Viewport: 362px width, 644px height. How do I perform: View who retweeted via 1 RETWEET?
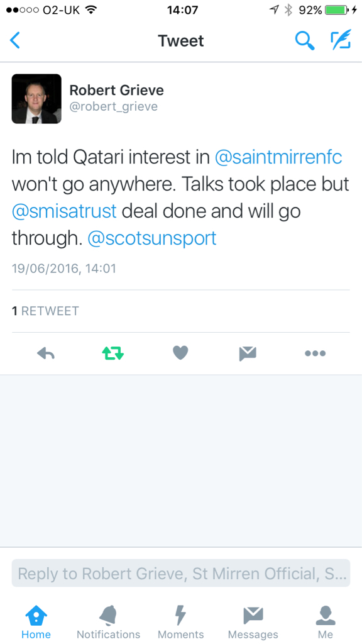45,311
